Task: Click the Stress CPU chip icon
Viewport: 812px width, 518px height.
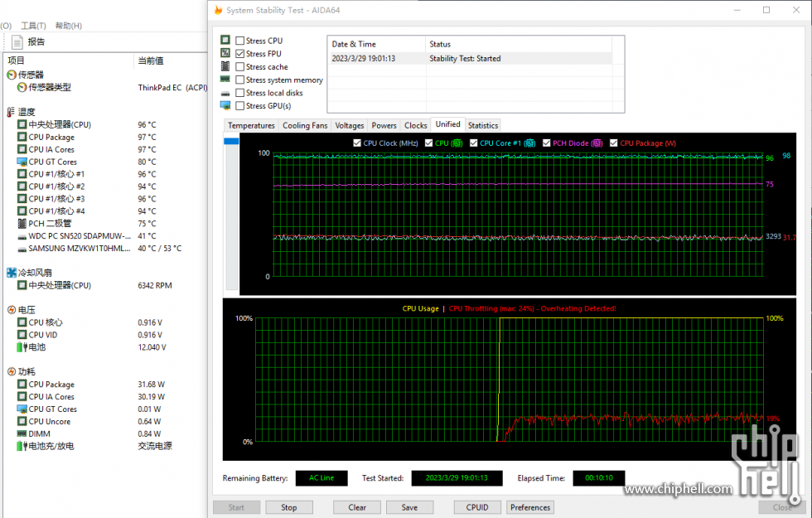Action: pyautogui.click(x=225, y=40)
